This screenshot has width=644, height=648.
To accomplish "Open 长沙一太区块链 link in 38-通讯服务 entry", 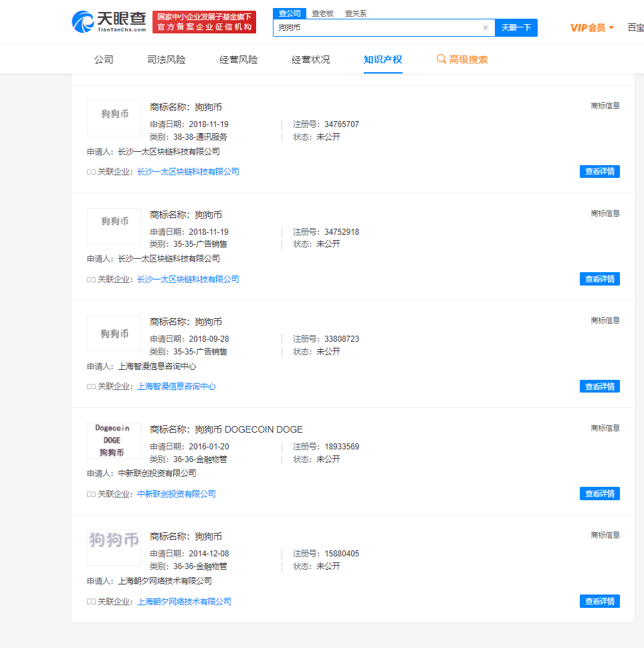I will point(188,171).
